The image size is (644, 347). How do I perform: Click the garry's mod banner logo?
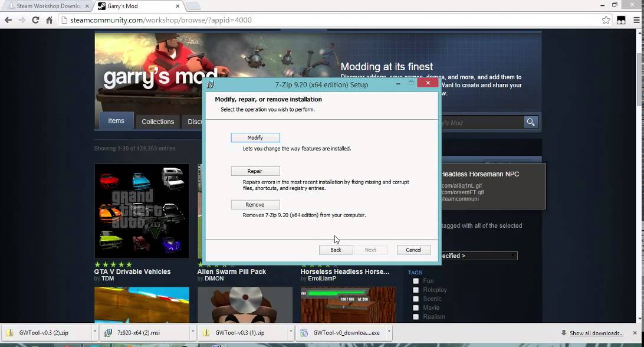coord(160,77)
